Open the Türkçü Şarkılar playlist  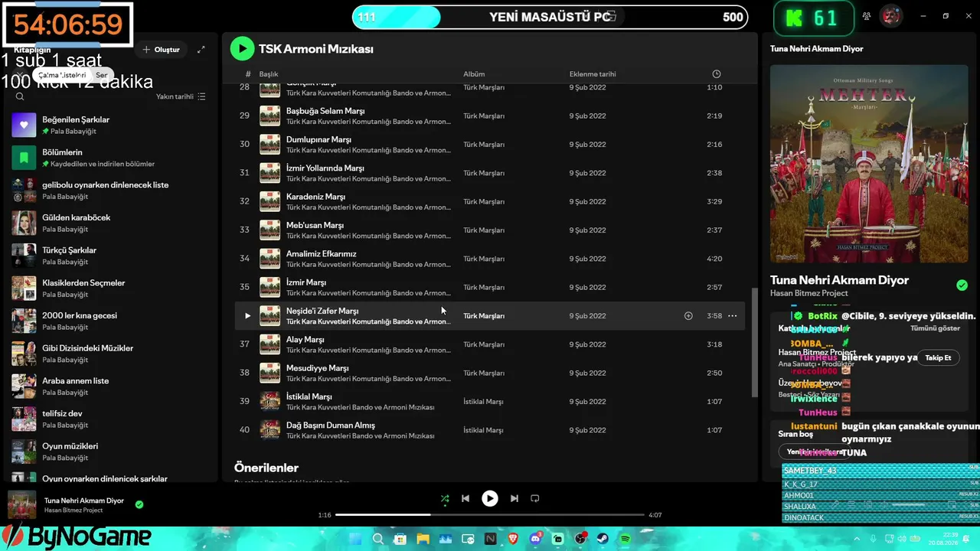tap(110, 256)
